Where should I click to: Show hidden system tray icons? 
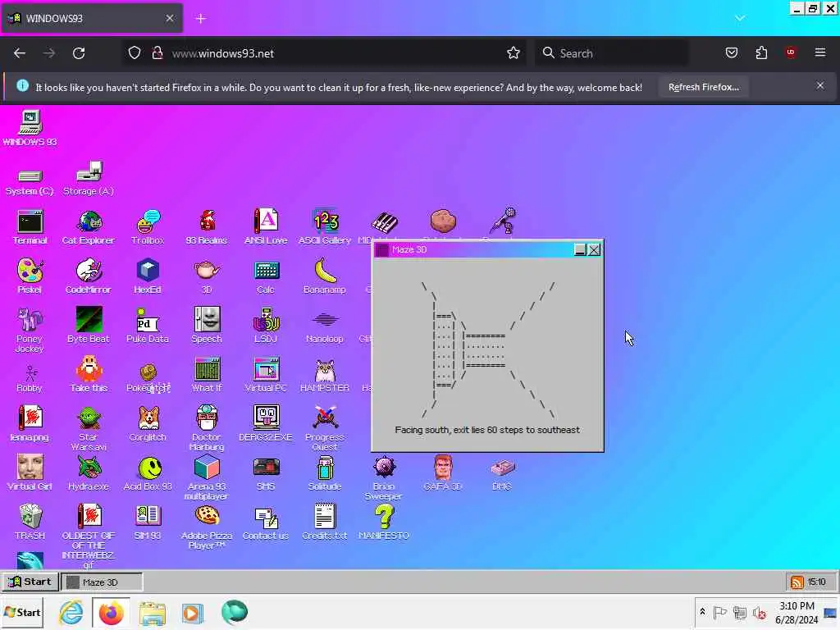(702, 612)
